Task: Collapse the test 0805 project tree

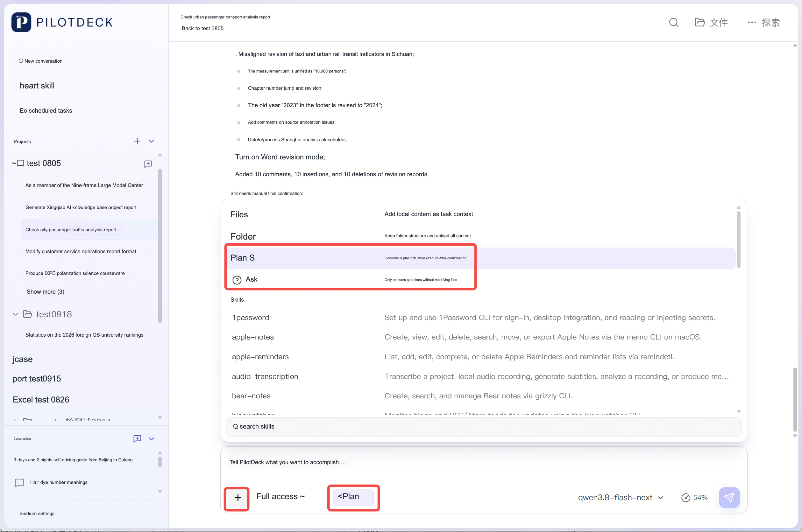Action: (14, 164)
